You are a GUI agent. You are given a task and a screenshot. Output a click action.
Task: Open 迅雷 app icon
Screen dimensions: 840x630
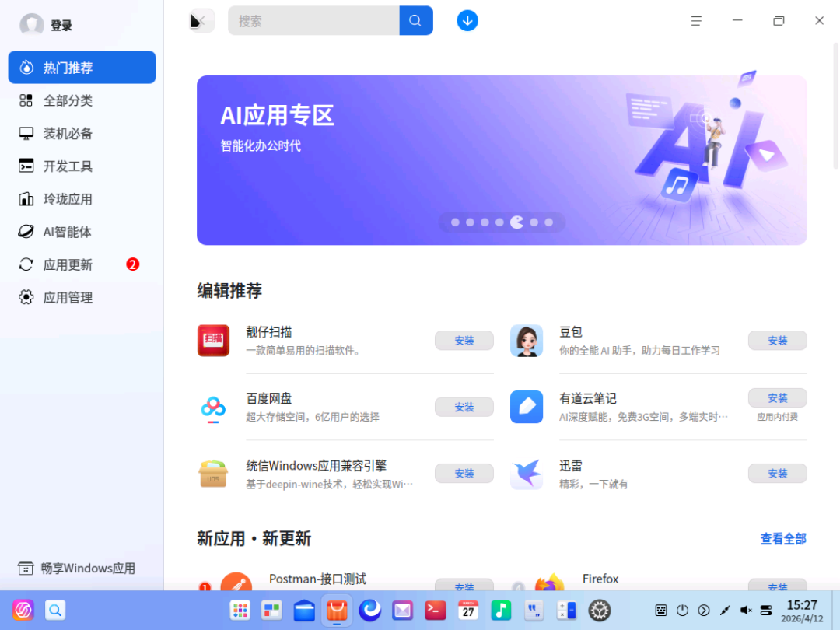pyautogui.click(x=527, y=474)
